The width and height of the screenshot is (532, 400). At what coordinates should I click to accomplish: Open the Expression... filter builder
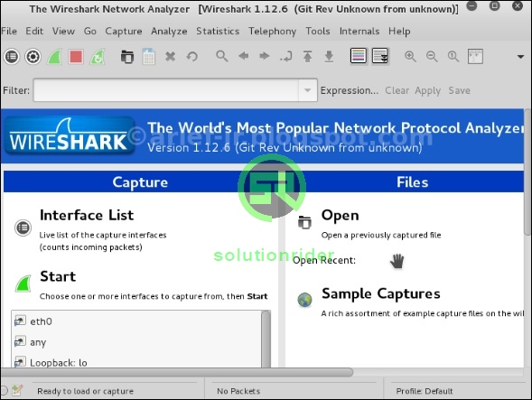pos(350,90)
